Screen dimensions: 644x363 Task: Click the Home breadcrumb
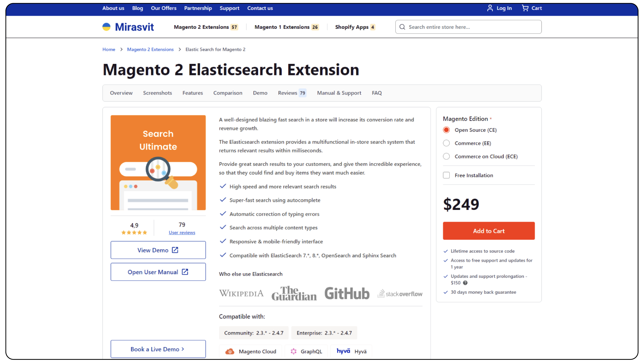point(109,49)
